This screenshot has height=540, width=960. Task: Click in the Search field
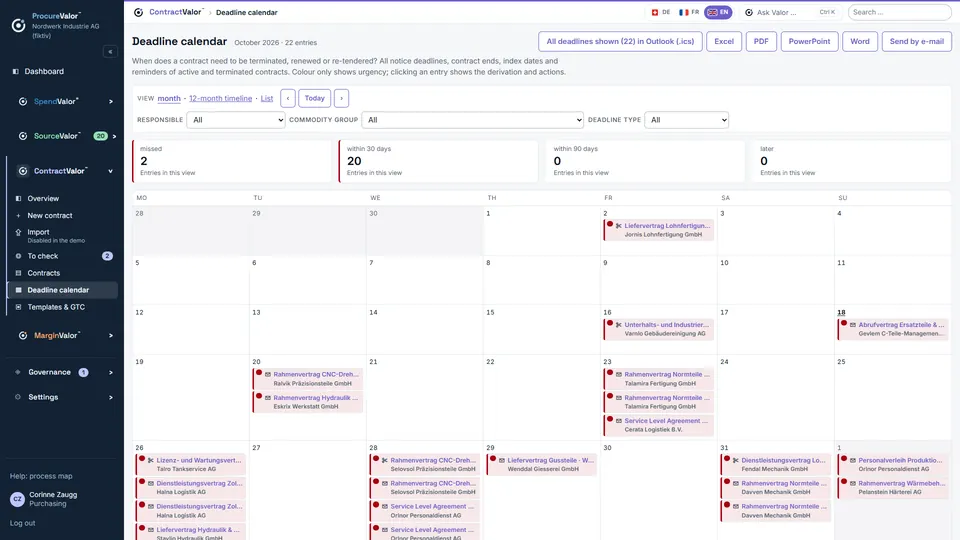pos(899,12)
